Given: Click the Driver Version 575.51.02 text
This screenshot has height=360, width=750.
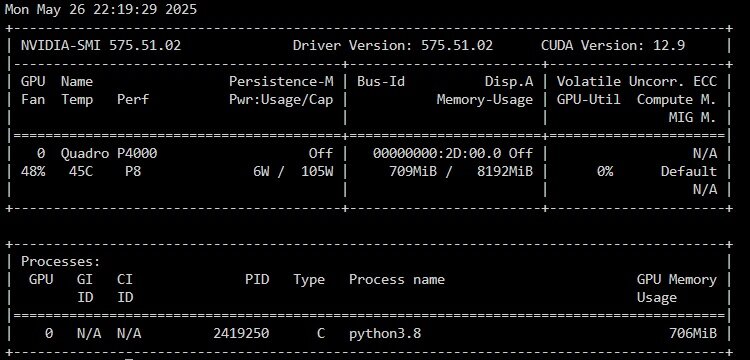Looking at the screenshot, I should tap(393, 46).
